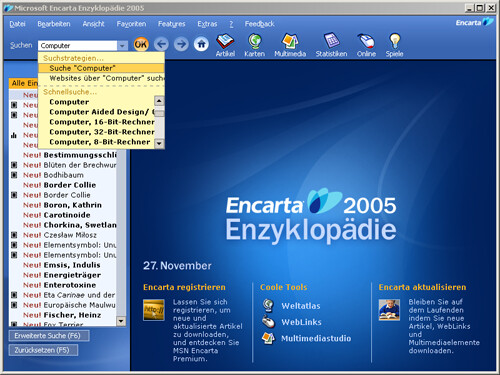Viewport: 500px width, 375px height.
Task: Open the Artikel section icon
Action: click(225, 41)
